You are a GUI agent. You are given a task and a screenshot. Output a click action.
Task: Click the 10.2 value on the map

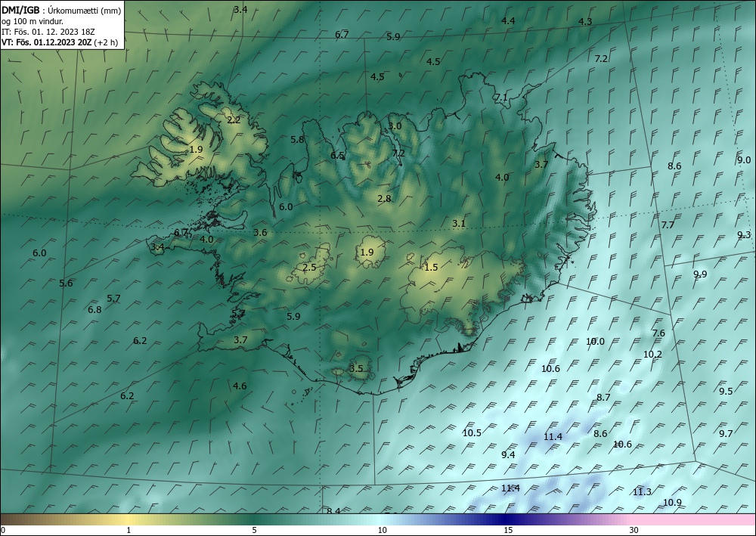(653, 354)
